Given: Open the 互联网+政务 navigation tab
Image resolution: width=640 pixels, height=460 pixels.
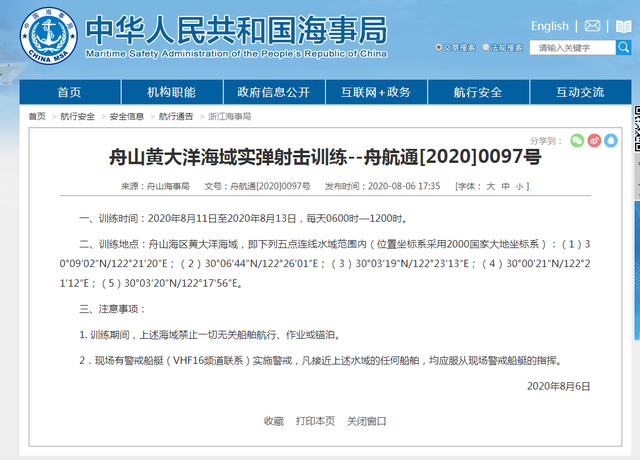Looking at the screenshot, I should click(376, 92).
